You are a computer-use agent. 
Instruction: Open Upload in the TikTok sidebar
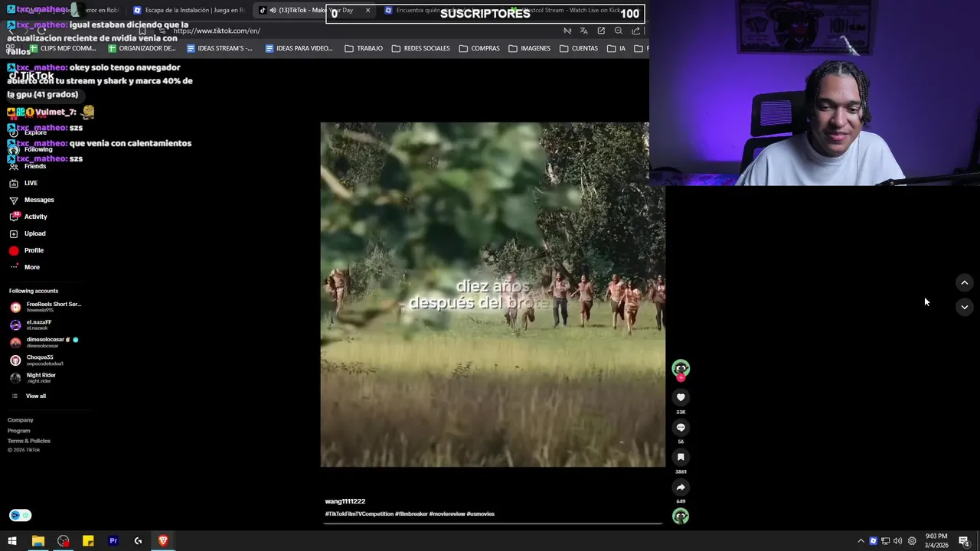[28, 233]
